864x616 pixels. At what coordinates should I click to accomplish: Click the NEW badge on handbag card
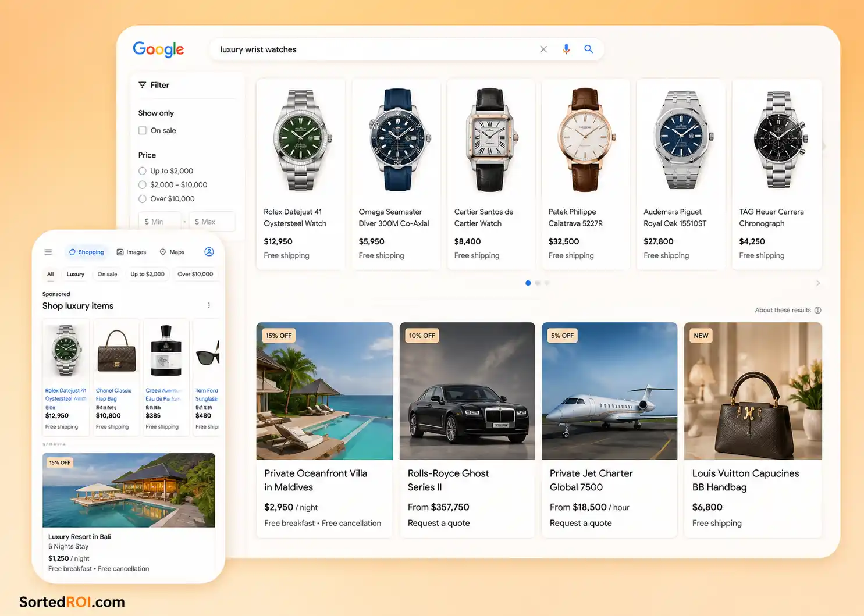[x=701, y=336]
